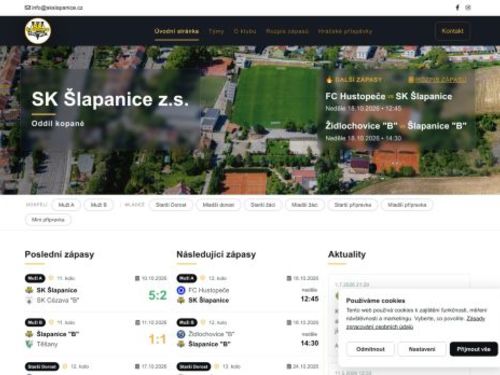
Task: Select the Mladší žáci team chip
Action: (x=305, y=205)
